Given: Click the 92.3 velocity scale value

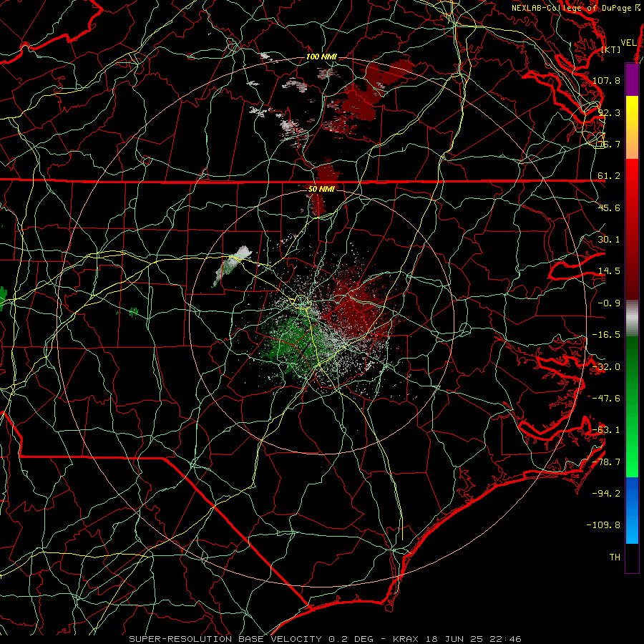Looking at the screenshot, I should pos(609,112).
